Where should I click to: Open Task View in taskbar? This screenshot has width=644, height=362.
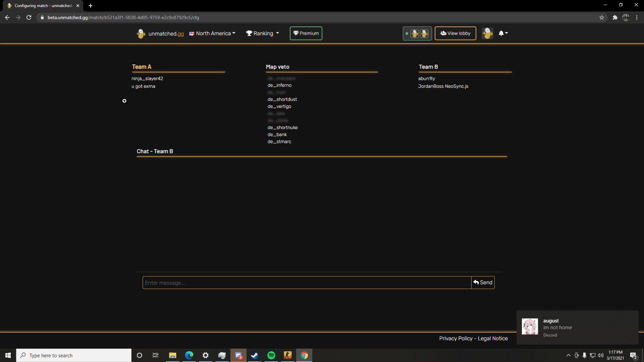[155, 355]
